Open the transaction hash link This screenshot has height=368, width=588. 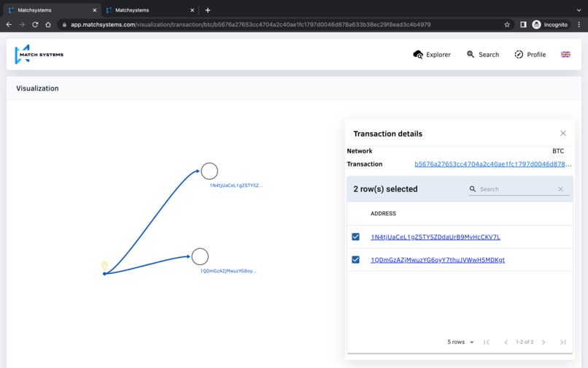pyautogui.click(x=493, y=164)
